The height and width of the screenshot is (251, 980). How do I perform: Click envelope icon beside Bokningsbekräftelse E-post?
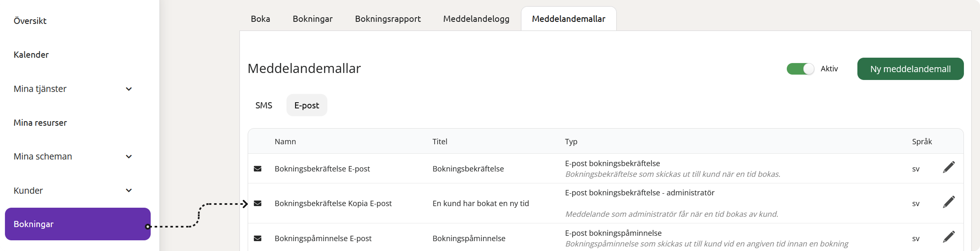coord(258,169)
